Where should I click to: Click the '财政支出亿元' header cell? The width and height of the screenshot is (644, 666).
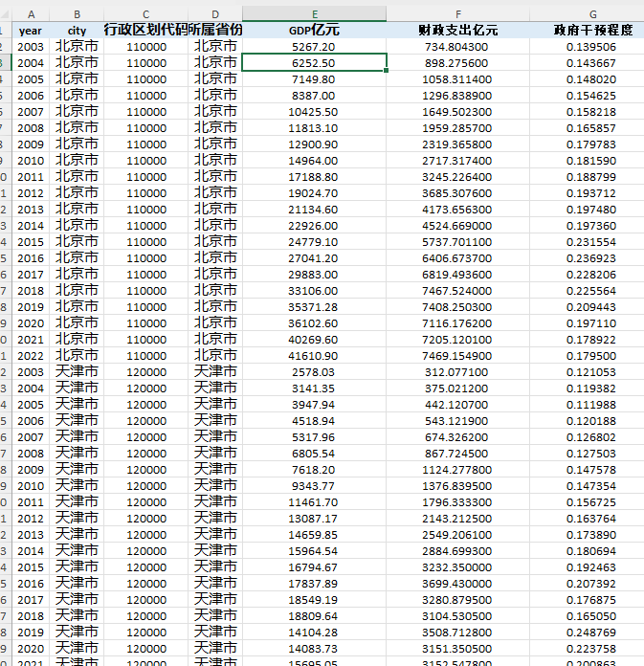(x=458, y=31)
